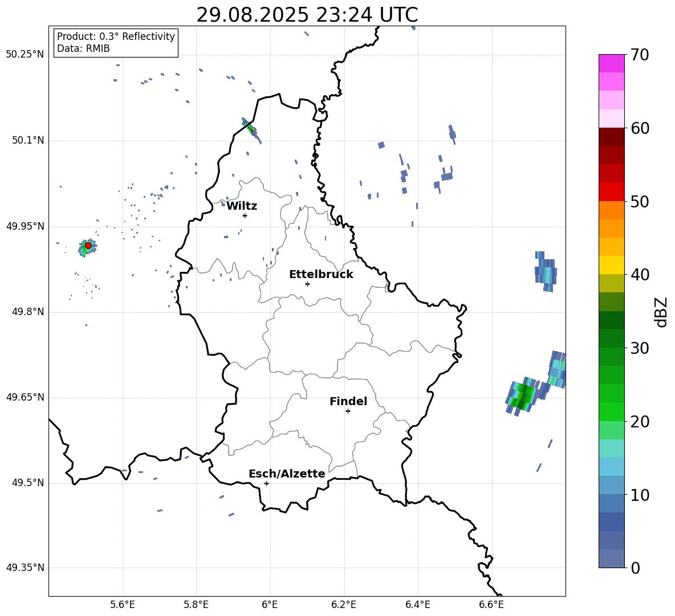Click the 40 colorbar tick label
Image resolution: width=675 pixels, height=616 pixels.
tap(639, 275)
